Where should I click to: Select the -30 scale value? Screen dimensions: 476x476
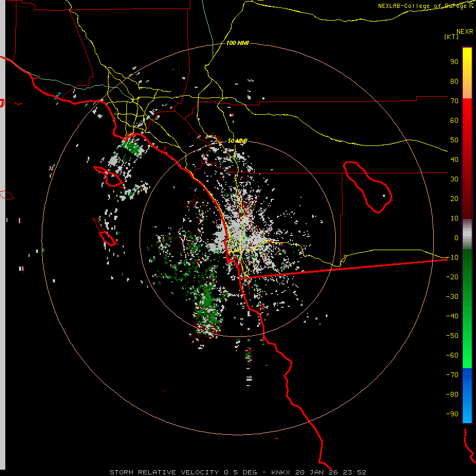tap(452, 297)
